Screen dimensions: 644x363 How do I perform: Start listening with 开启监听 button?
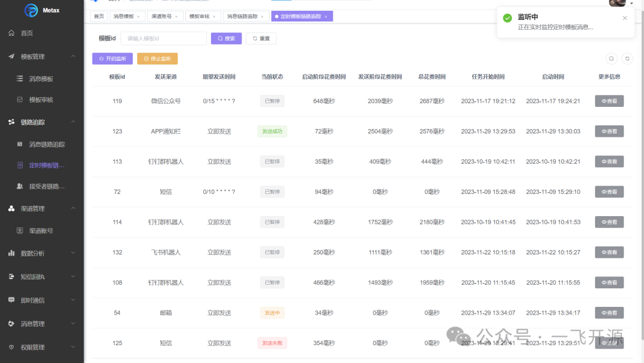click(113, 59)
